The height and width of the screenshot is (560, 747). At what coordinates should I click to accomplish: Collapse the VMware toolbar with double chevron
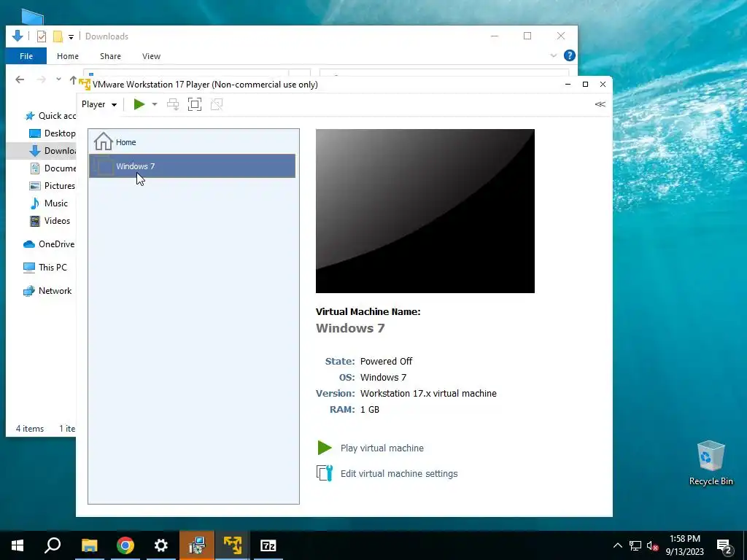[x=600, y=104]
